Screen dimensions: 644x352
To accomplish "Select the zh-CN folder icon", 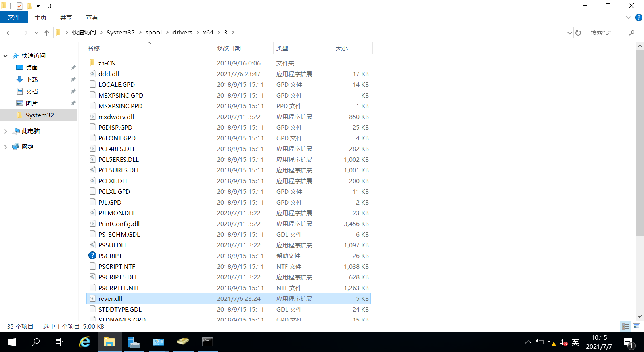I will 92,63.
